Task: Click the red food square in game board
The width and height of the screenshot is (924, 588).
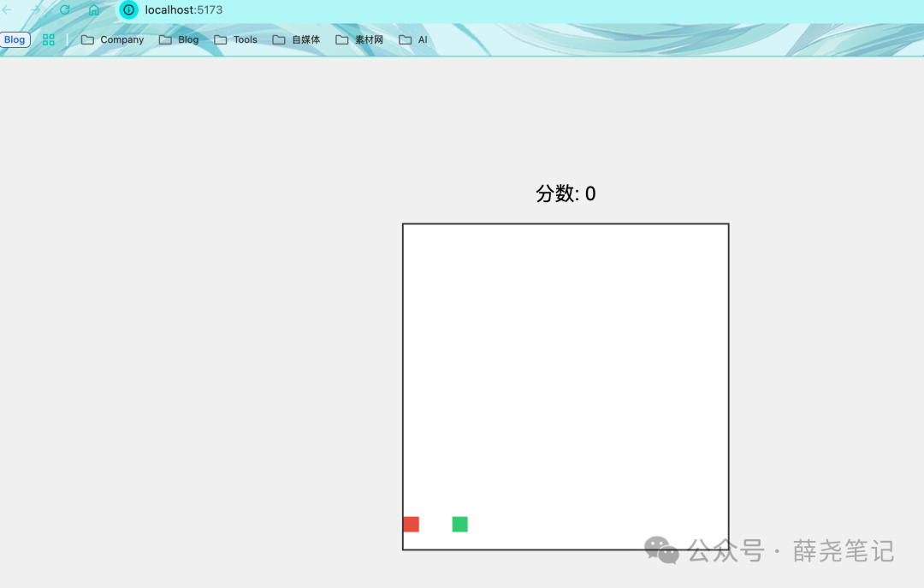Action: [x=412, y=525]
